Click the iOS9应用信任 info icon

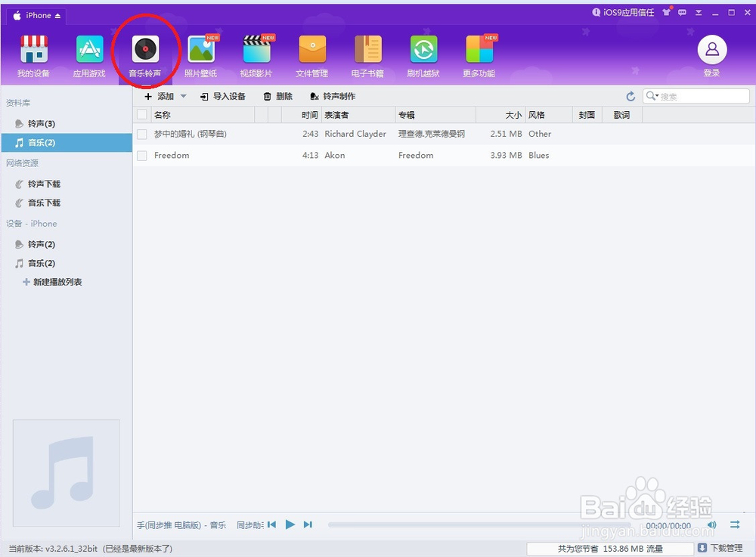coord(596,13)
